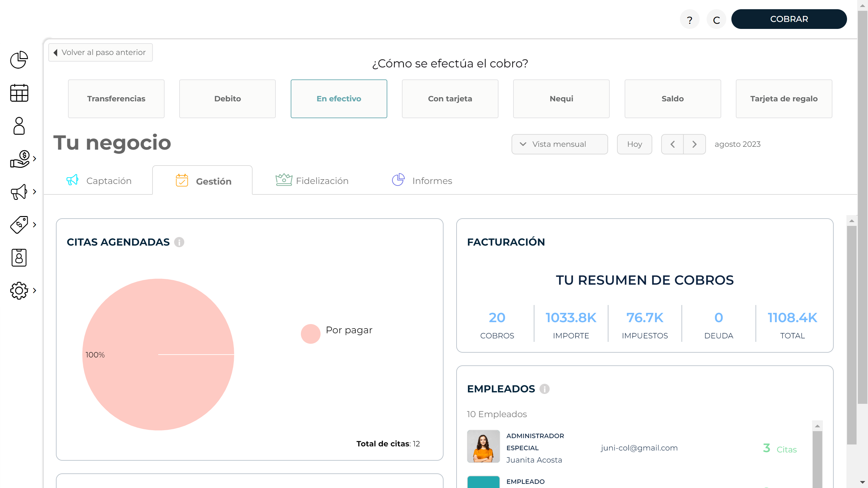Pick Nequi as payment method

(561, 99)
